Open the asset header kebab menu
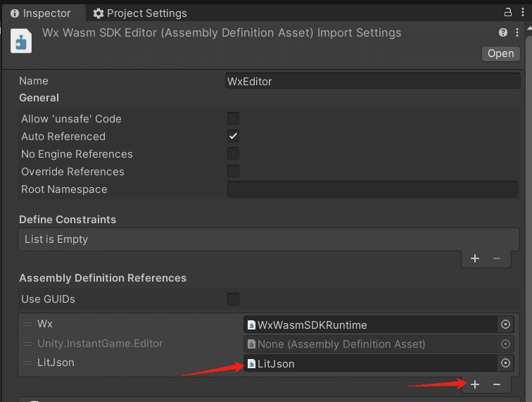The image size is (532, 402). tap(517, 32)
